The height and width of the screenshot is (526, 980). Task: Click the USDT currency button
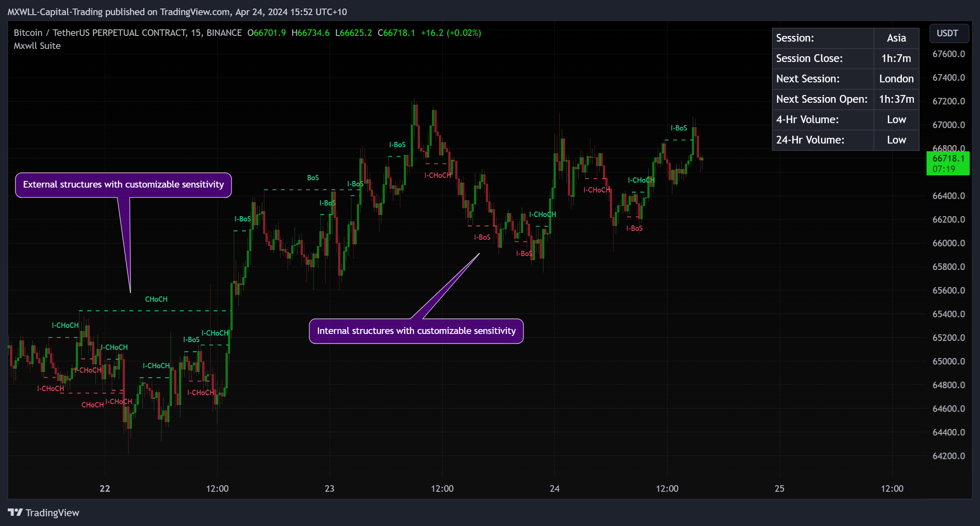[949, 33]
